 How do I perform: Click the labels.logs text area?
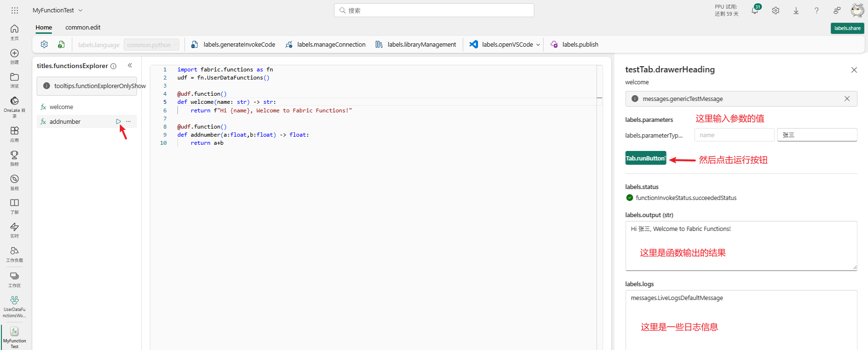(x=741, y=320)
